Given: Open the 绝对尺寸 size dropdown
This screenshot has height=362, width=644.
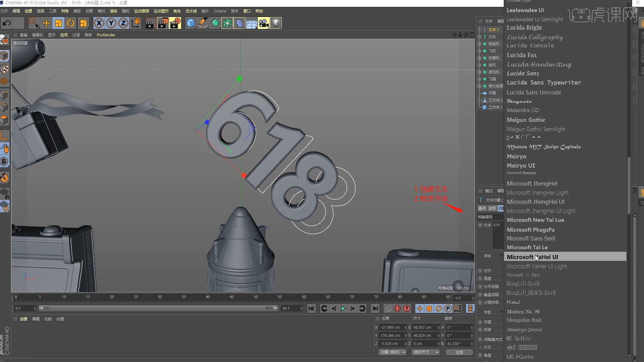Looking at the screenshot, I should 425,352.
